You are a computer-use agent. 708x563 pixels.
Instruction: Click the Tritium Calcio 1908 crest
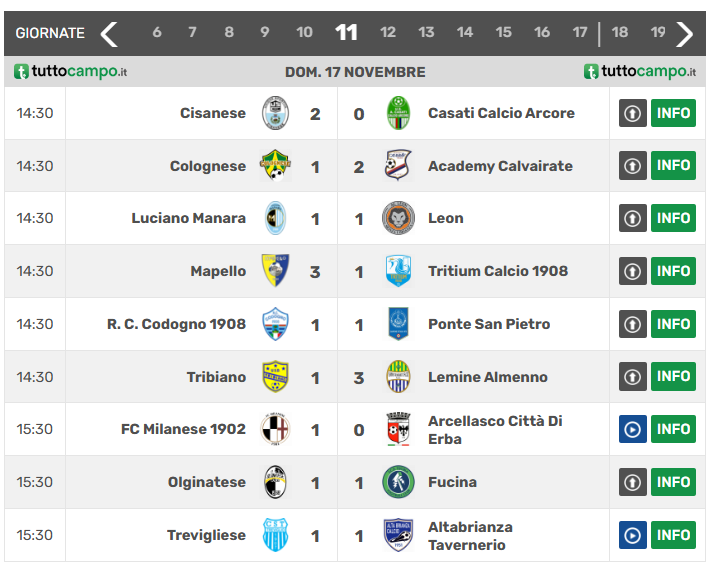click(x=399, y=271)
